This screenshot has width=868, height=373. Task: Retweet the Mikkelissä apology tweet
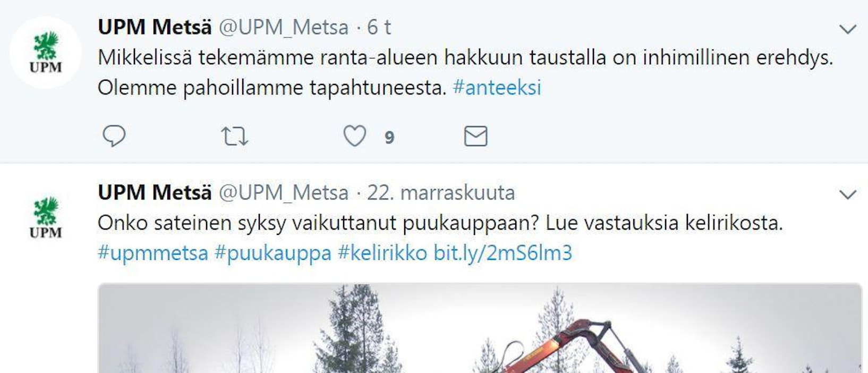[x=234, y=137]
